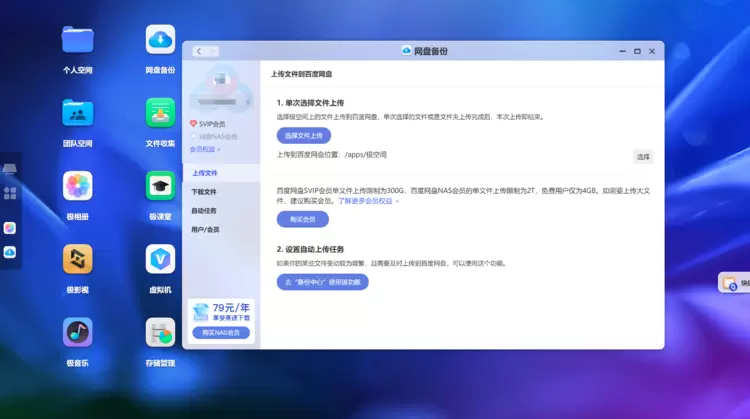
Task: Open the 网盘备份 desktop icon
Action: click(160, 39)
